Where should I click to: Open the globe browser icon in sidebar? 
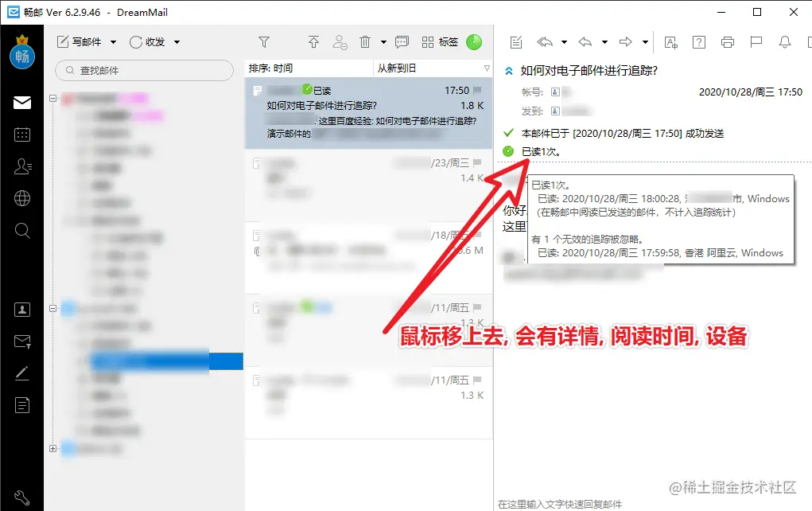pos(21,198)
